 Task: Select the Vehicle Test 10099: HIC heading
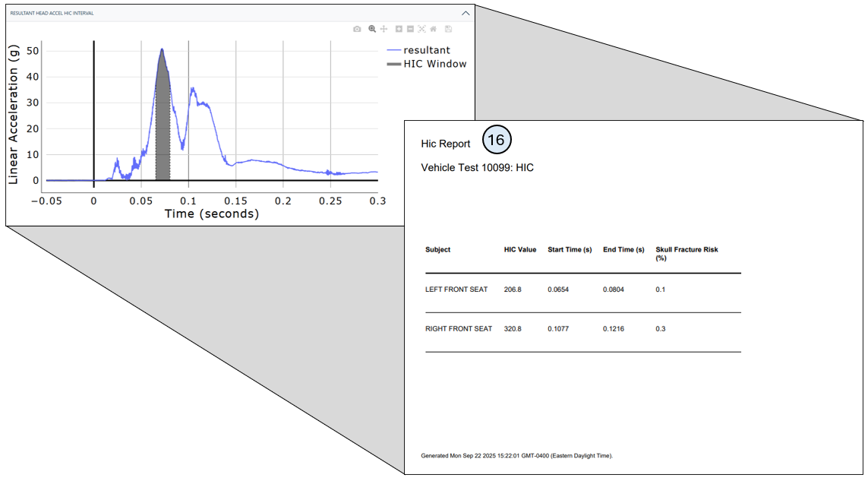click(x=477, y=167)
